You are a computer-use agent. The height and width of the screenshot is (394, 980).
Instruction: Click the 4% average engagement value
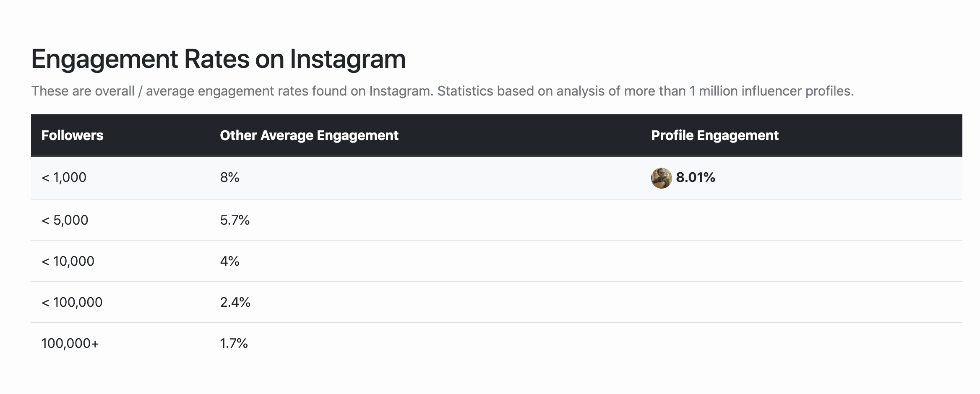(x=229, y=261)
